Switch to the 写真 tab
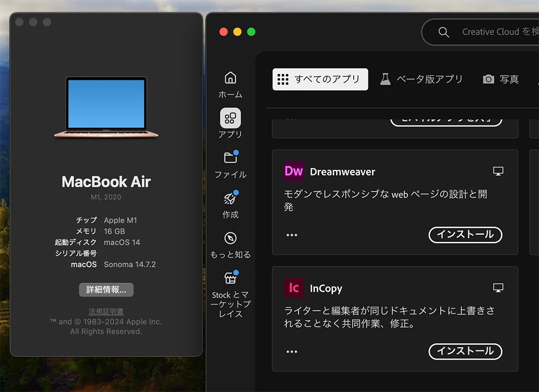This screenshot has width=539, height=392. [x=501, y=79]
